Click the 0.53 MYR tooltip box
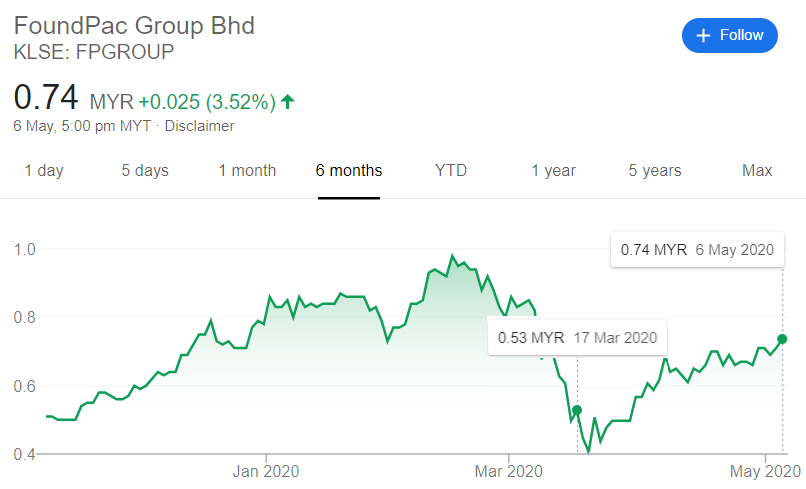This screenshot has height=489, width=806. [x=577, y=338]
